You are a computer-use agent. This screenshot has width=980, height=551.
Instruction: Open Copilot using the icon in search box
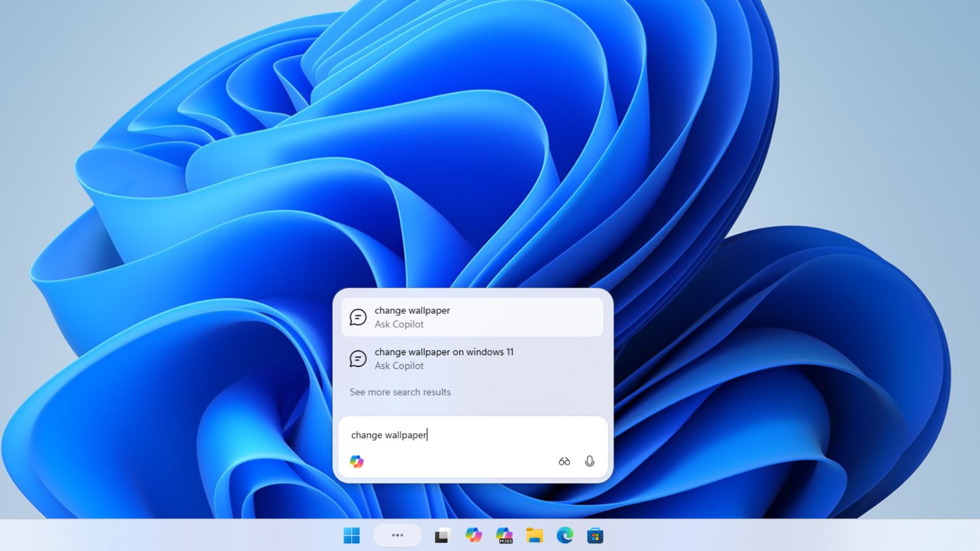click(359, 462)
